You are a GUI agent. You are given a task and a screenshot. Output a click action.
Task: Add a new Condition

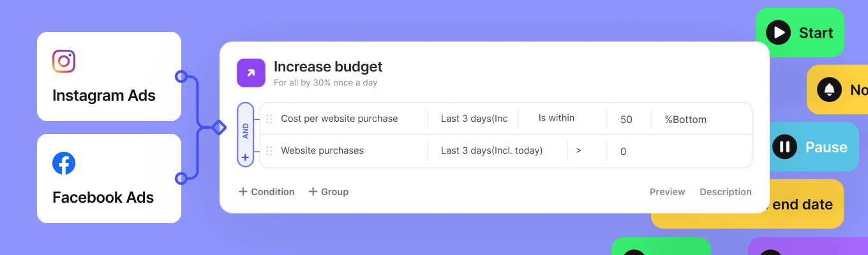pyautogui.click(x=266, y=192)
